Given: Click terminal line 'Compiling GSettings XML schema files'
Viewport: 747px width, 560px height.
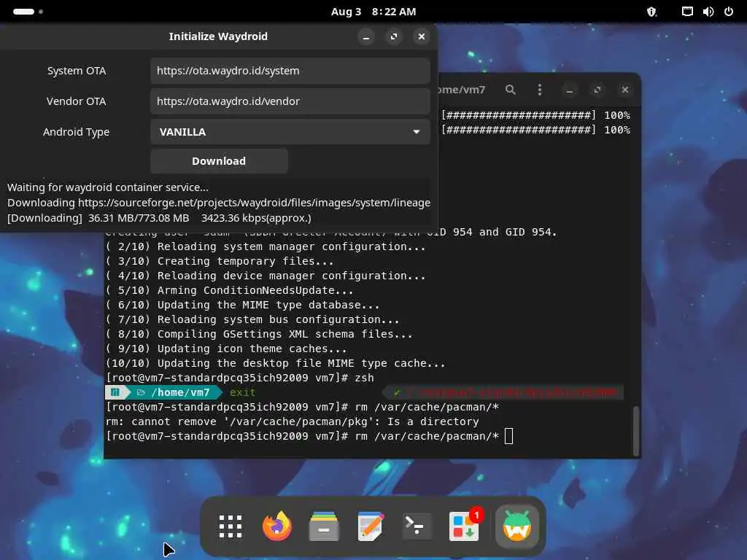Looking at the screenshot, I should click(259, 334).
